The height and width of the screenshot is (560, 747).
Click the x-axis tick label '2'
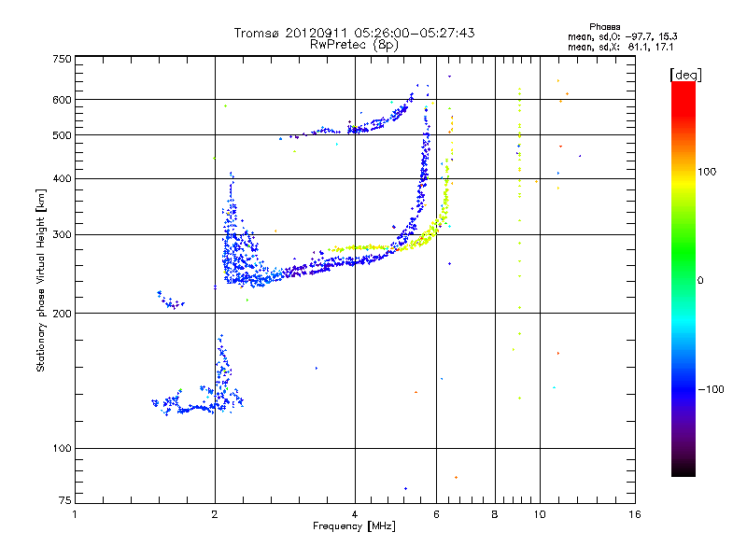215,514
